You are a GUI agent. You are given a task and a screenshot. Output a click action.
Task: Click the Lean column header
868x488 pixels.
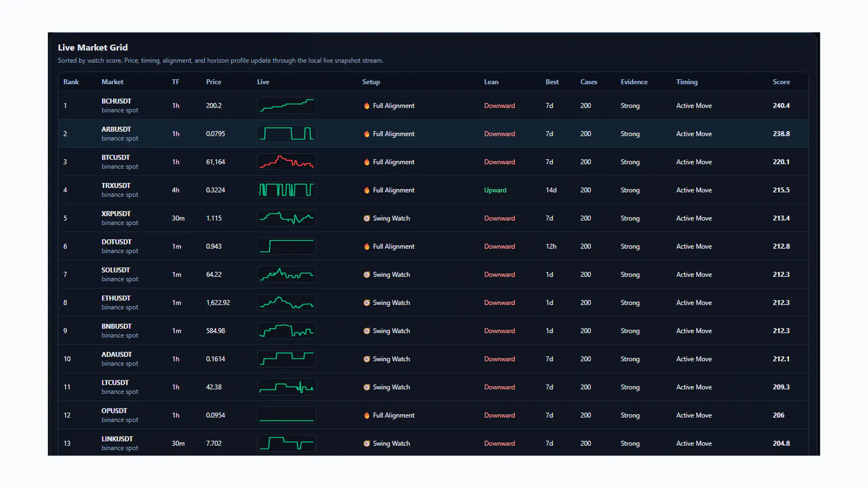[491, 82]
